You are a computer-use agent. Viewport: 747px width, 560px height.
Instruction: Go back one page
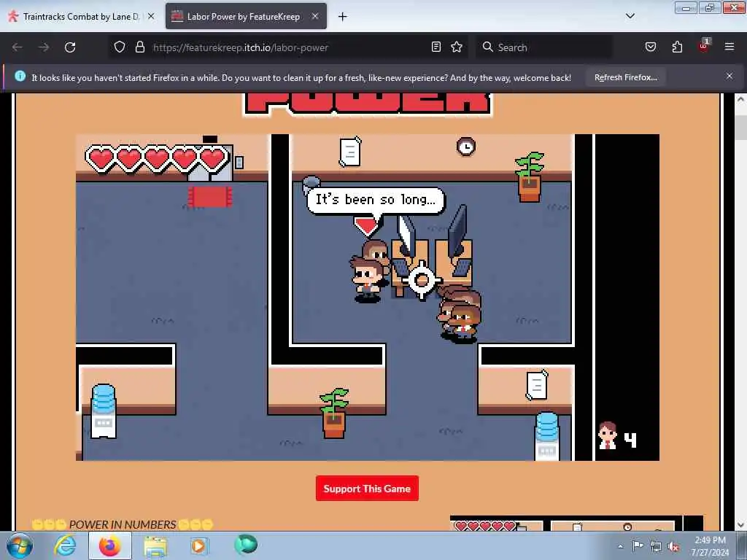[x=18, y=47]
